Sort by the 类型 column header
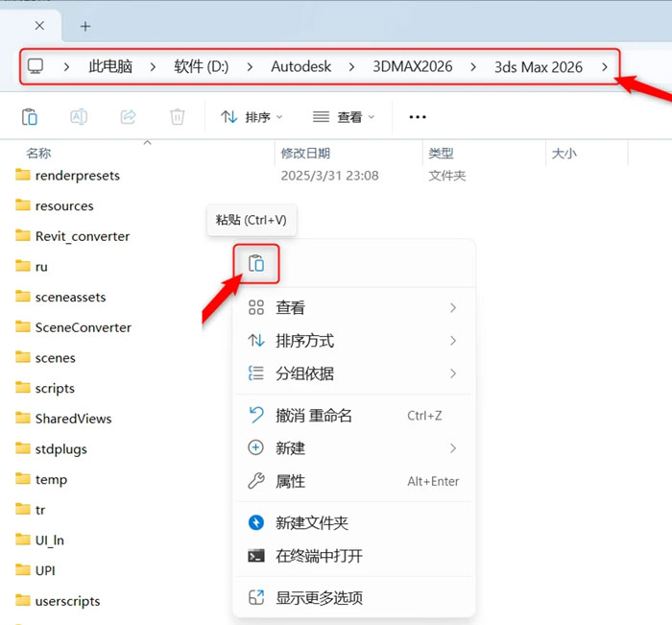 coord(441,153)
